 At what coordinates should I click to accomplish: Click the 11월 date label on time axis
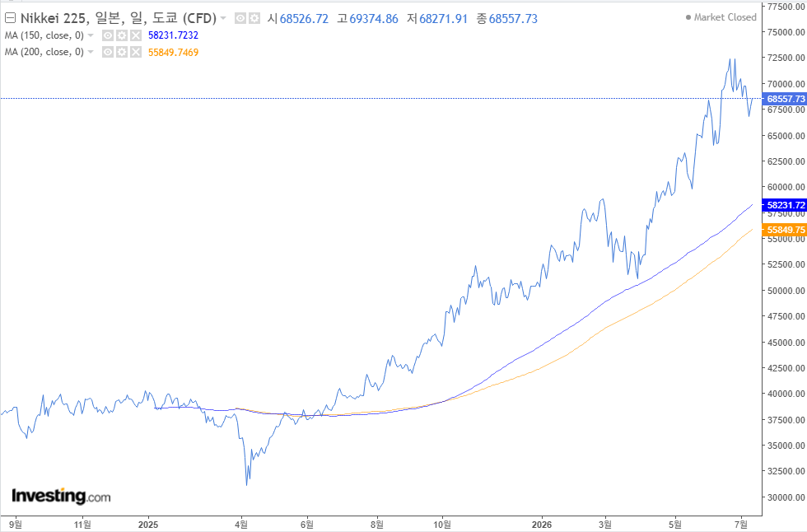(82, 525)
